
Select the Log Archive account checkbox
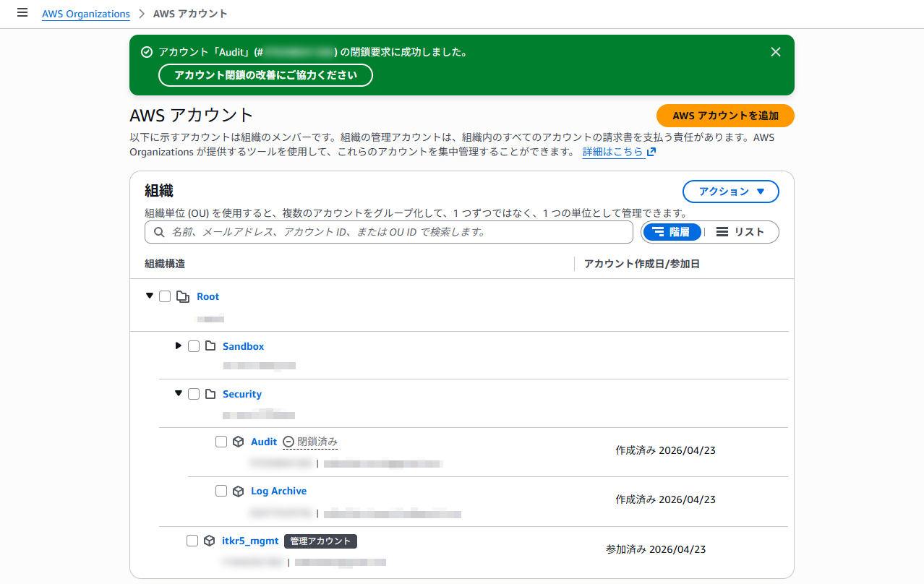click(221, 491)
